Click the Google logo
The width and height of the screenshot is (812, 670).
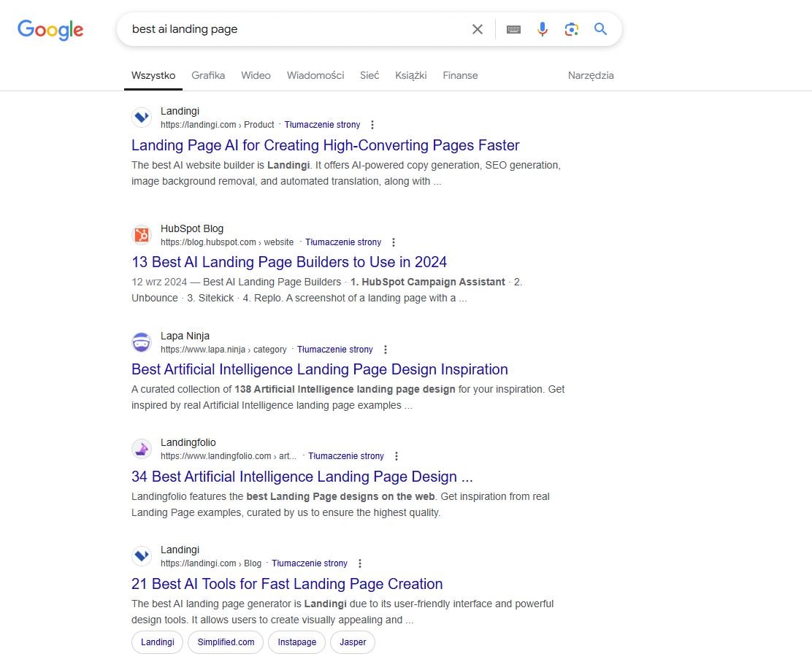coord(50,29)
